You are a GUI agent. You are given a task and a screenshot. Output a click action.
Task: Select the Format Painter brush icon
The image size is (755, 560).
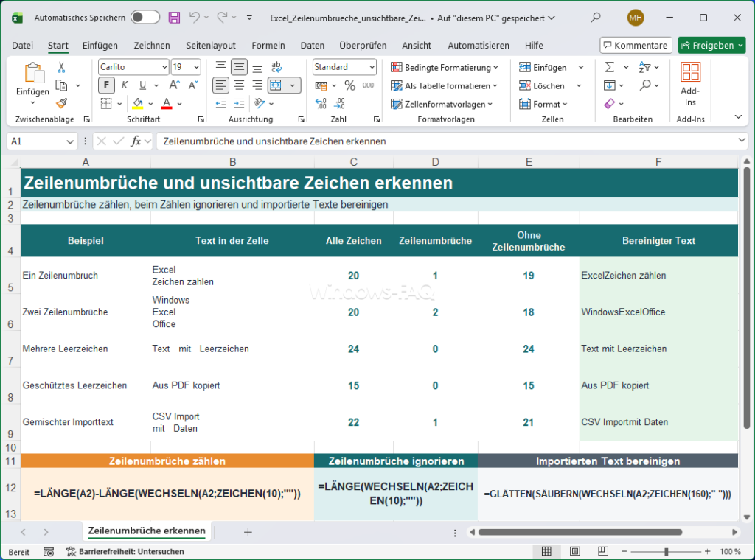click(62, 103)
